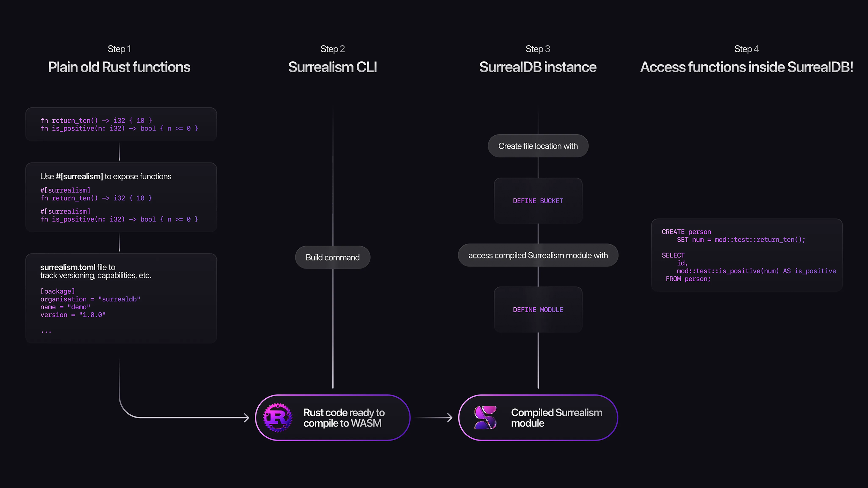Click the SurrealDB instance heading
The image size is (868, 488).
pyautogui.click(x=538, y=67)
